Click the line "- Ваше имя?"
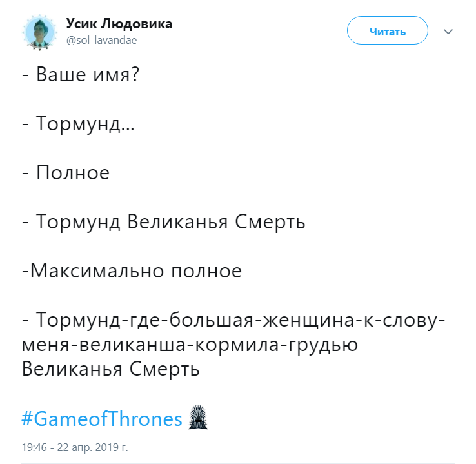The image size is (476, 464). tap(80, 75)
